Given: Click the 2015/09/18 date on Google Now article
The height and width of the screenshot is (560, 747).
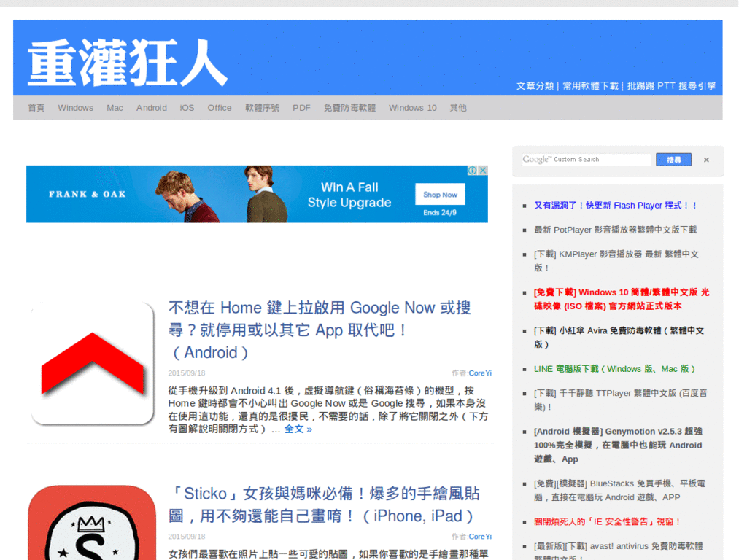Looking at the screenshot, I should tap(186, 373).
